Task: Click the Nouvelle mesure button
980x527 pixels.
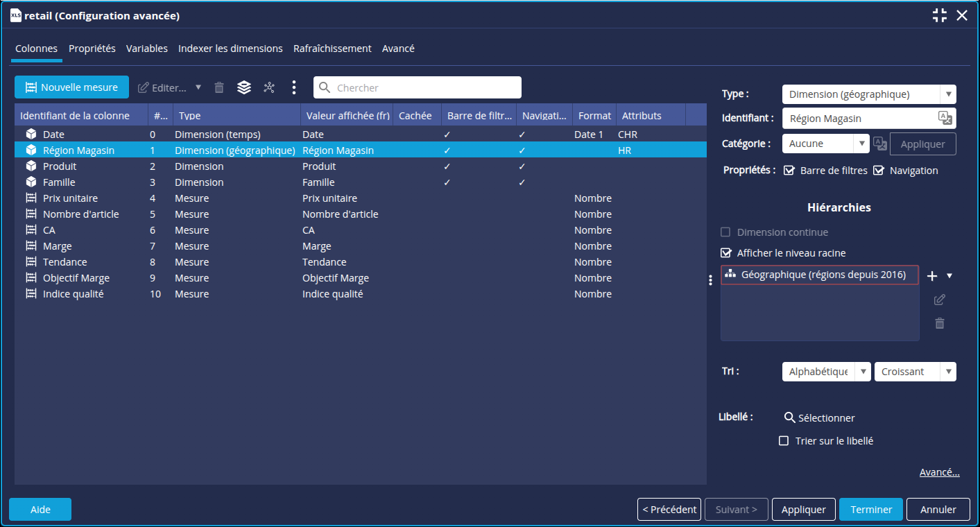Action: (71, 87)
